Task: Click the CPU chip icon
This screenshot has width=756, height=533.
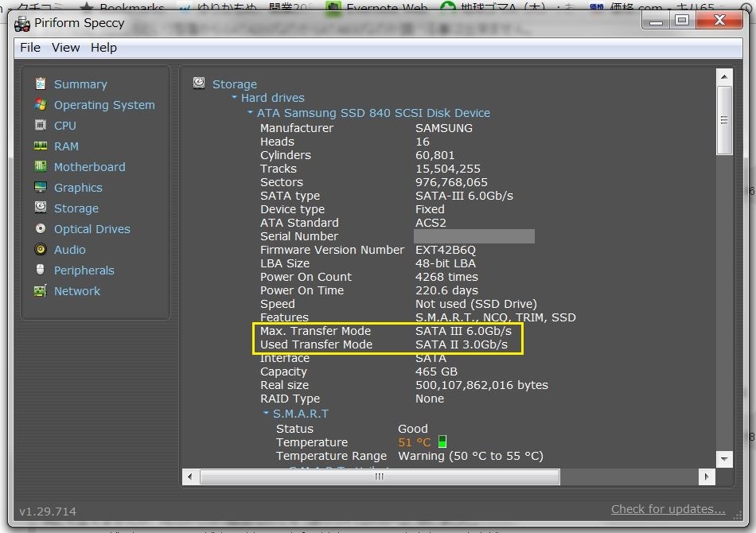Action: [x=41, y=125]
